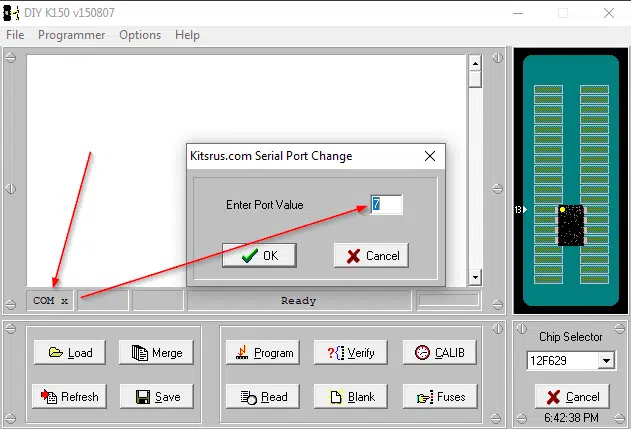The width and height of the screenshot is (631, 429).
Task: Click the Enter Port Value input field
Action: coord(386,204)
